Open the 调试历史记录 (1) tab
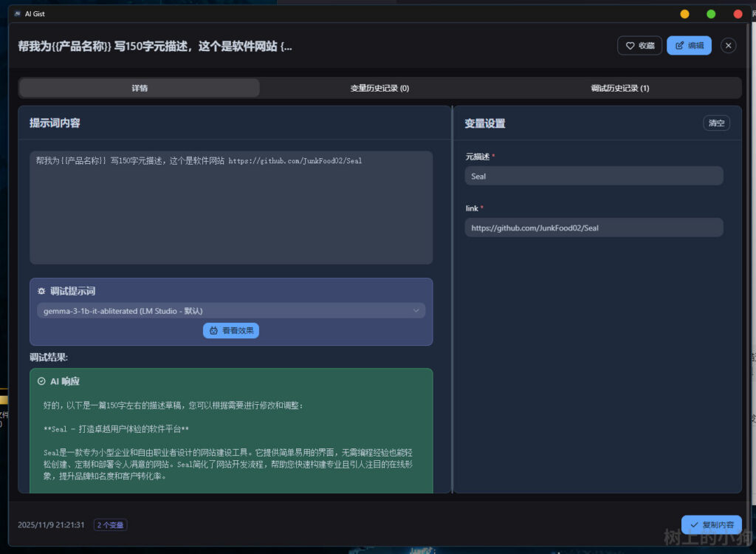 (x=619, y=88)
